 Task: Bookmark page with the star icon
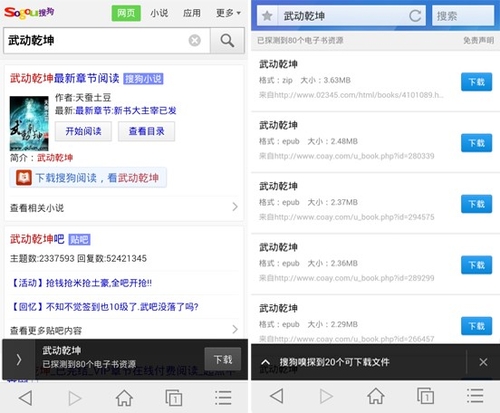[x=267, y=16]
